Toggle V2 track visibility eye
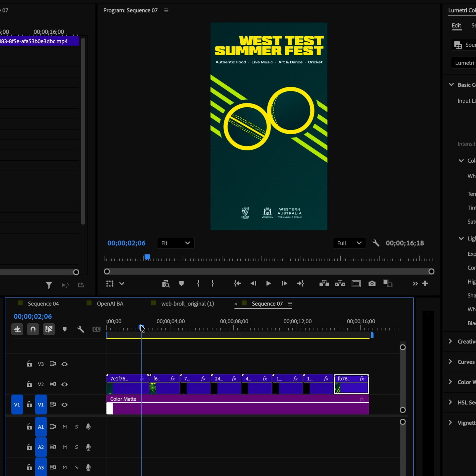The width and height of the screenshot is (476, 476). coord(64,384)
